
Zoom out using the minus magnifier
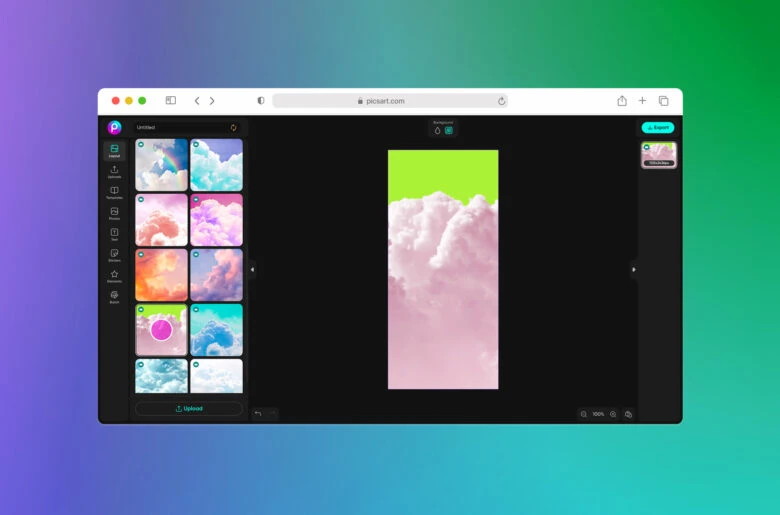point(584,414)
